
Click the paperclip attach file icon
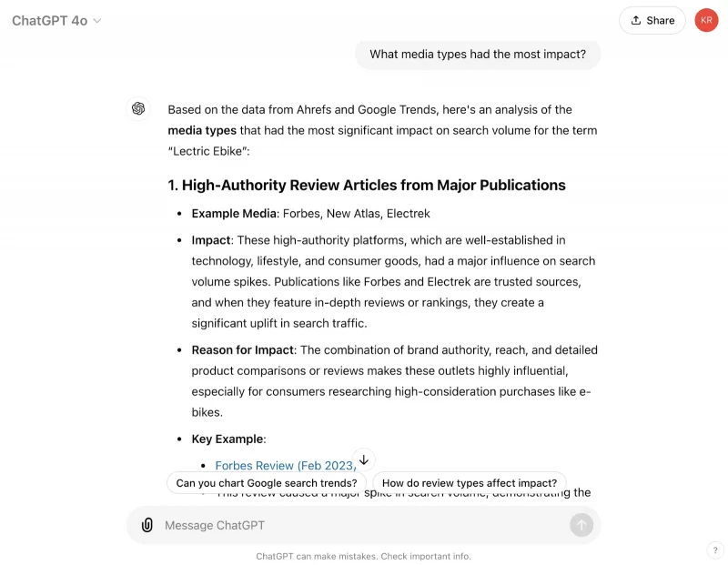pyautogui.click(x=147, y=525)
